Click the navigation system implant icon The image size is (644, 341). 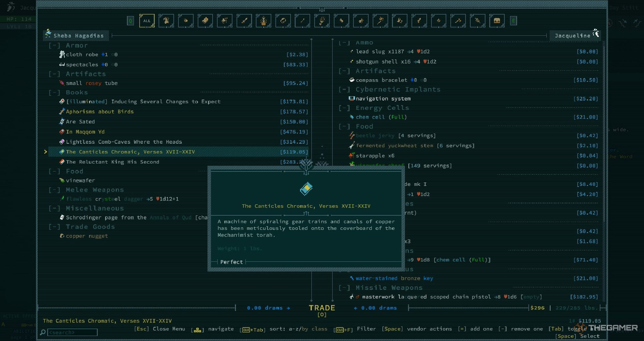click(352, 99)
